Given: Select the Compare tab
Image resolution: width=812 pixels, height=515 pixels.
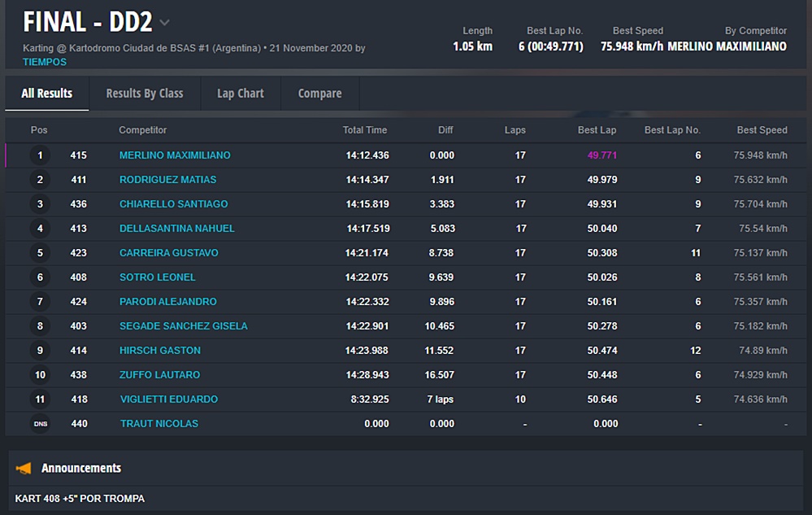Looking at the screenshot, I should 319,94.
